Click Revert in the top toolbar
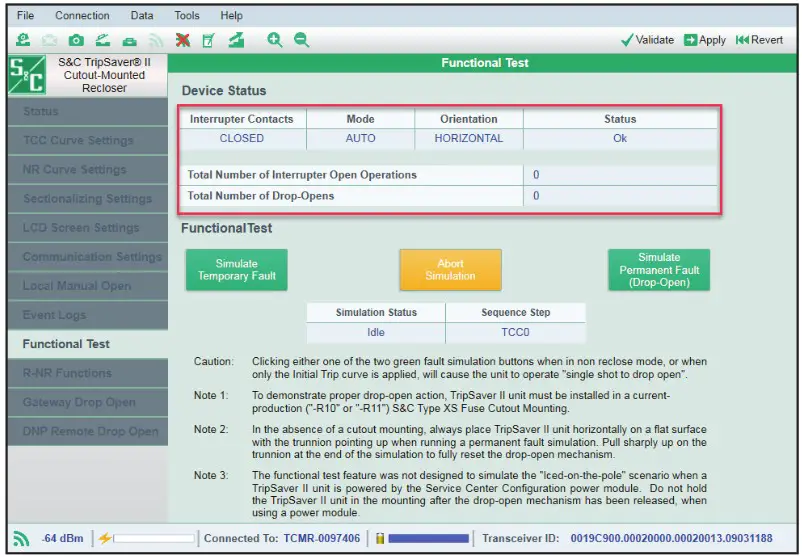This screenshot has width=802, height=557. click(x=759, y=40)
